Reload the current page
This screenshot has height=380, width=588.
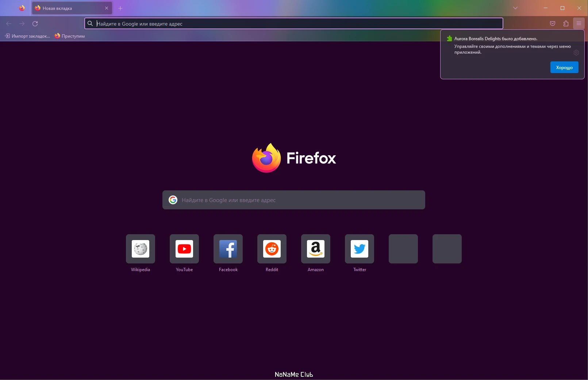[x=35, y=24]
